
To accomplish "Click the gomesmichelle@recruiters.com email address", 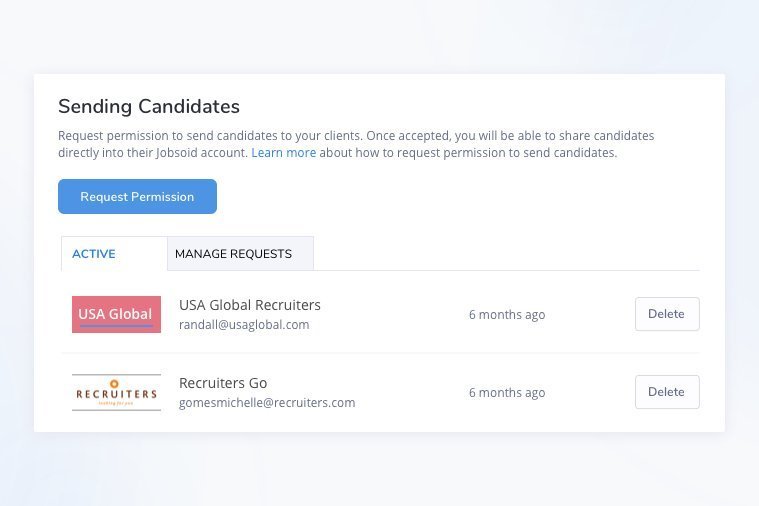I will tap(266, 403).
